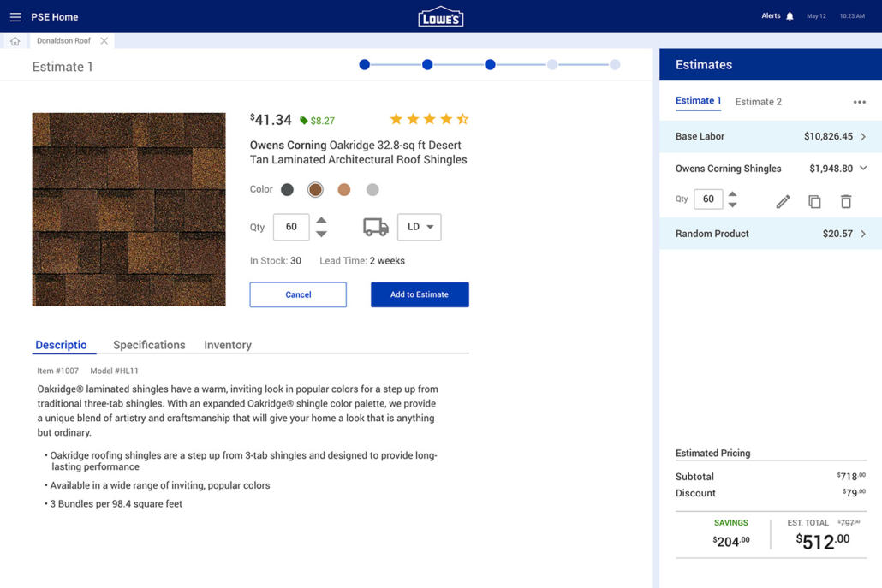Open the hamburger menu
Viewport: 882px width, 588px height.
[x=15, y=17]
